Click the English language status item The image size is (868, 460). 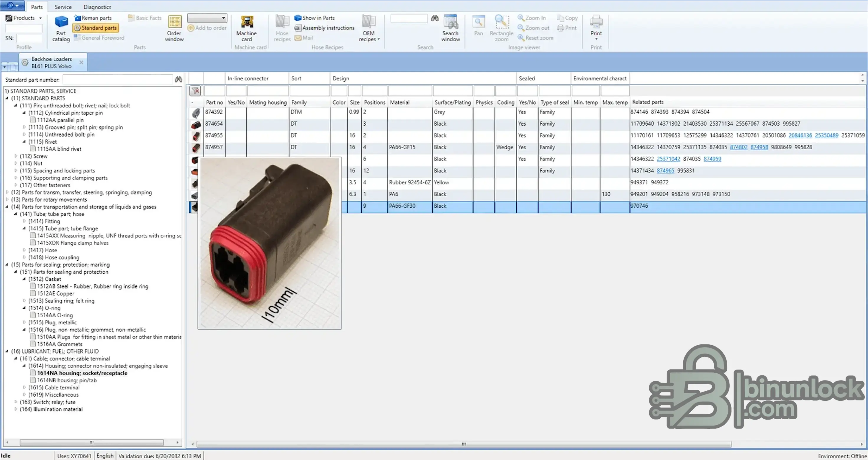105,456
